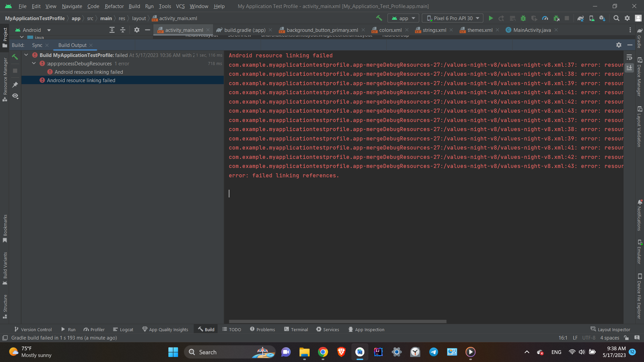Image resolution: width=644 pixels, height=362 pixels.
Task: Open the Refactor menu
Action: click(x=114, y=6)
